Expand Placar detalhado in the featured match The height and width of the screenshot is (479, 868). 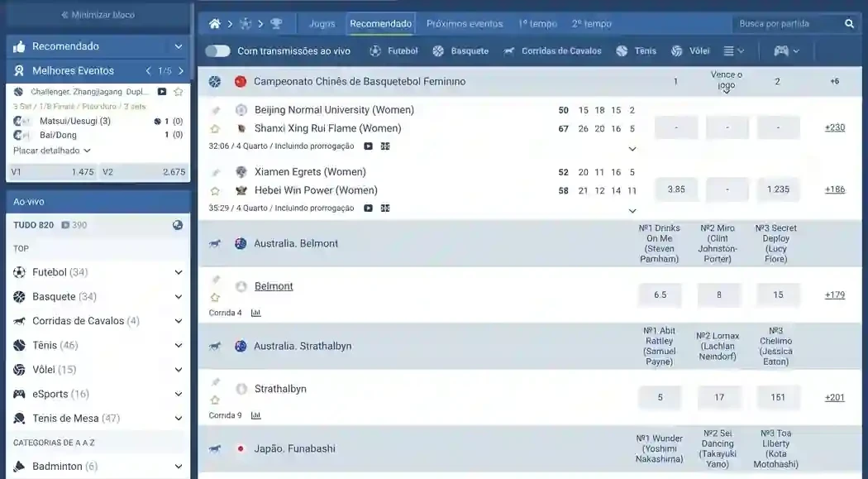click(x=51, y=151)
